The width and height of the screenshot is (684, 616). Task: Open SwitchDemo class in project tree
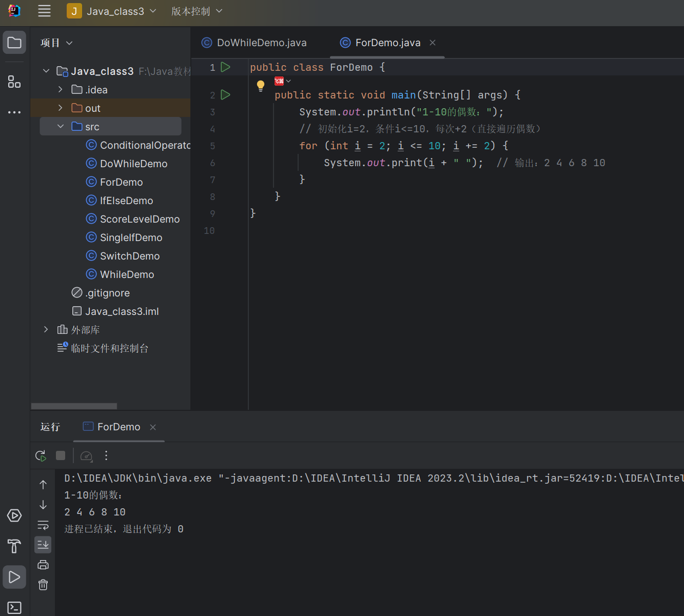click(129, 256)
